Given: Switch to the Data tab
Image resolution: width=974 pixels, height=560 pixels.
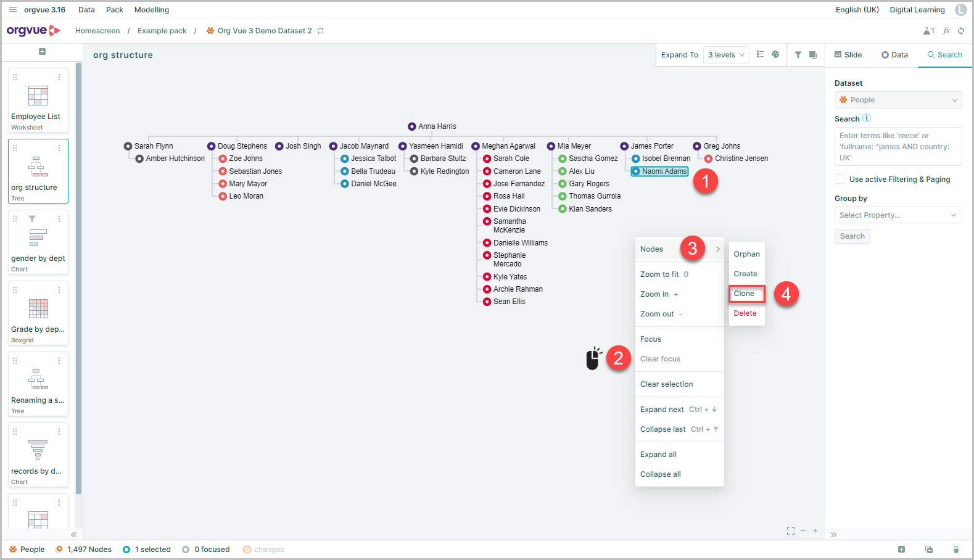Looking at the screenshot, I should coord(894,55).
